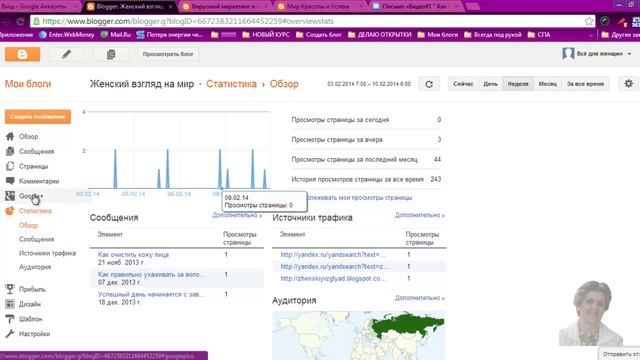The image size is (640, 360).
Task: Click the Google+ sidebar icon
Action: tap(10, 196)
